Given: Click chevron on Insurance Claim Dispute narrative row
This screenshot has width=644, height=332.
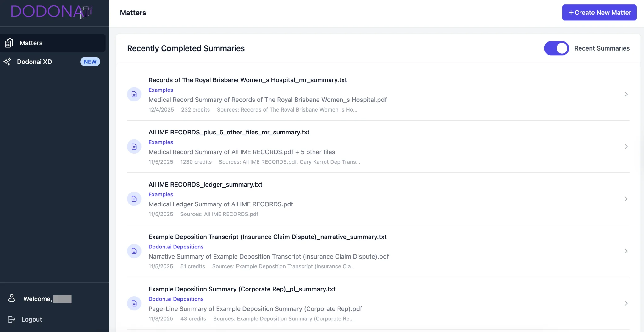Looking at the screenshot, I should (x=626, y=251).
